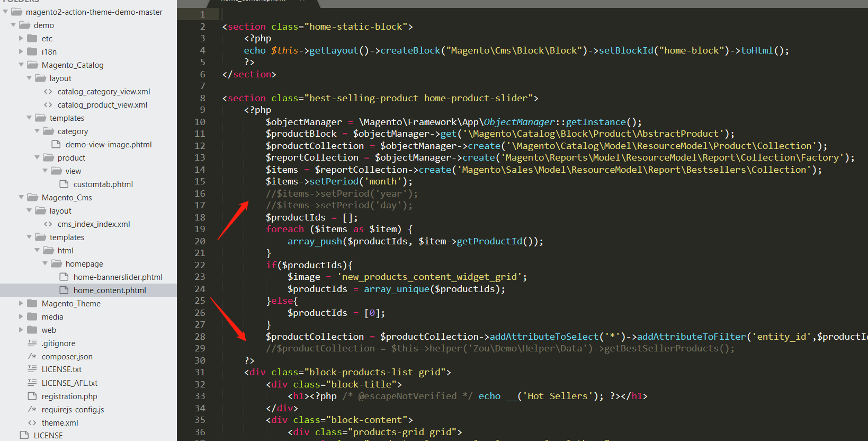Collapse the demo folder arrow
This screenshot has height=441, width=868.
(x=13, y=25)
